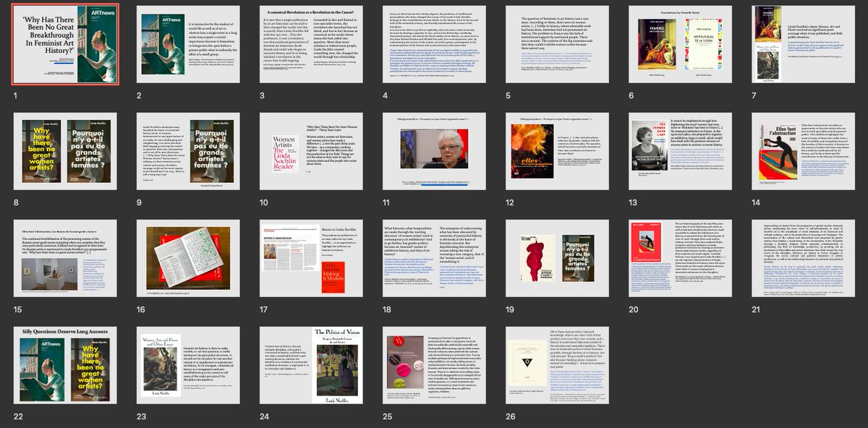The height and width of the screenshot is (428, 868).
Task: Open slide 22 'Silly Questions Deserve Long Answers'
Action: 65,364
